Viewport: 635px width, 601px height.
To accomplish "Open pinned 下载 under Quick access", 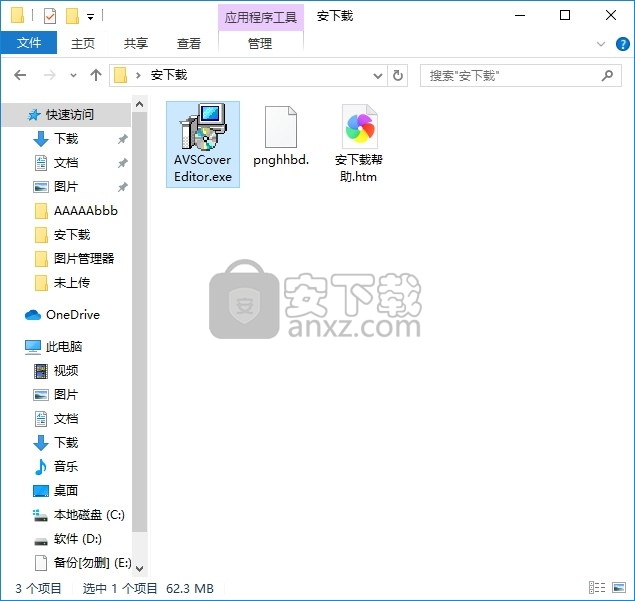I will tap(66, 139).
